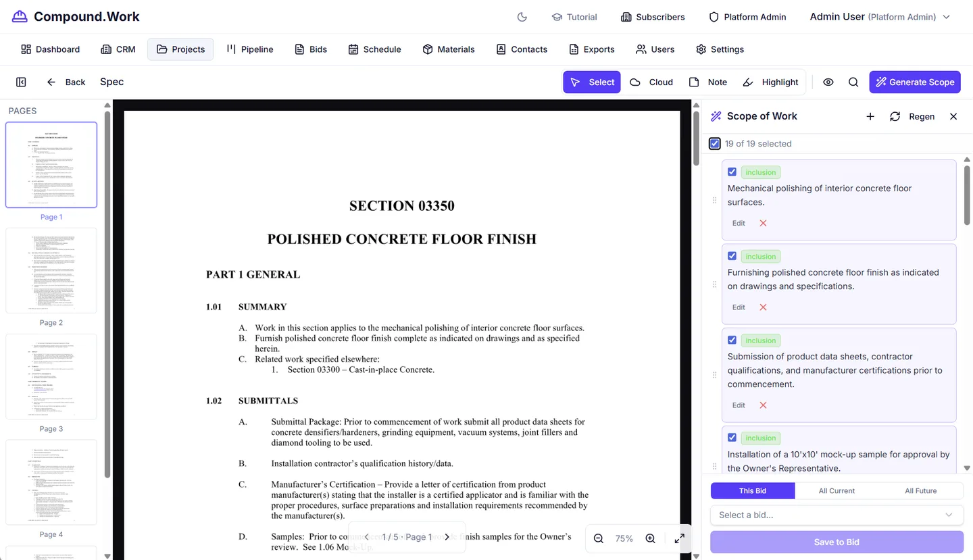Image resolution: width=973 pixels, height=560 pixels.
Task: Open the Page 3 thumbnail
Action: pos(51,376)
